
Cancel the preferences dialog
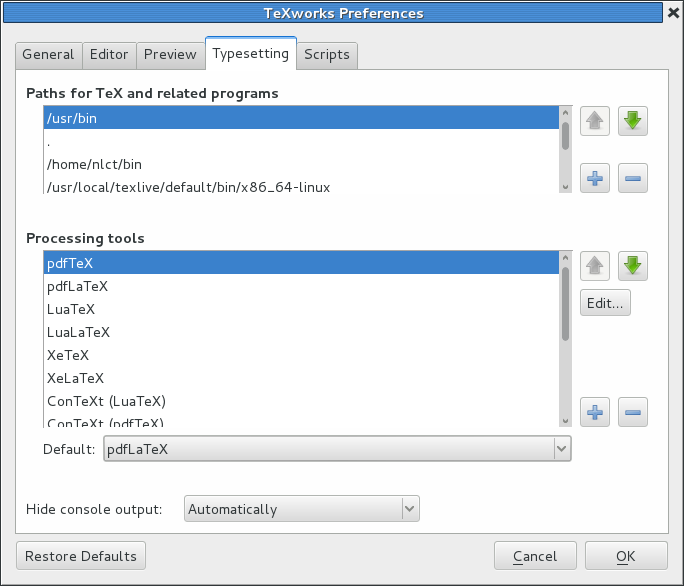pyautogui.click(x=535, y=556)
